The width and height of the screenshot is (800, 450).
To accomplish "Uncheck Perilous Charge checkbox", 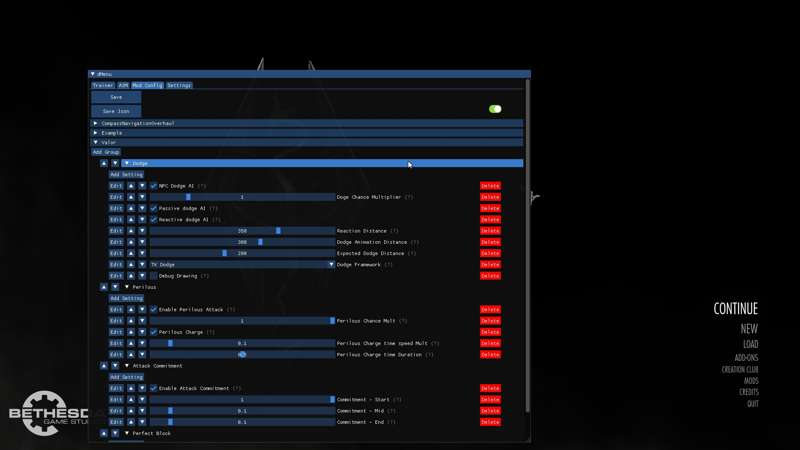I will click(x=154, y=332).
